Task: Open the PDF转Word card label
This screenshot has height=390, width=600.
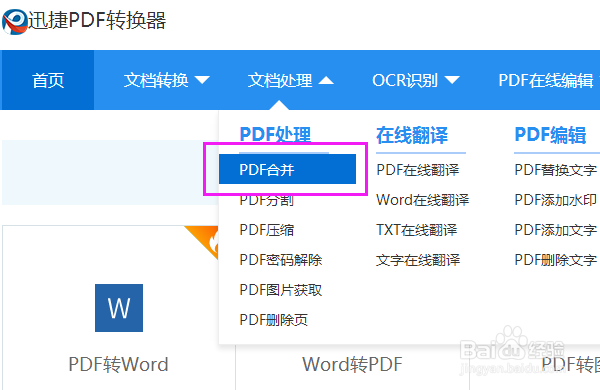Action: 119,364
